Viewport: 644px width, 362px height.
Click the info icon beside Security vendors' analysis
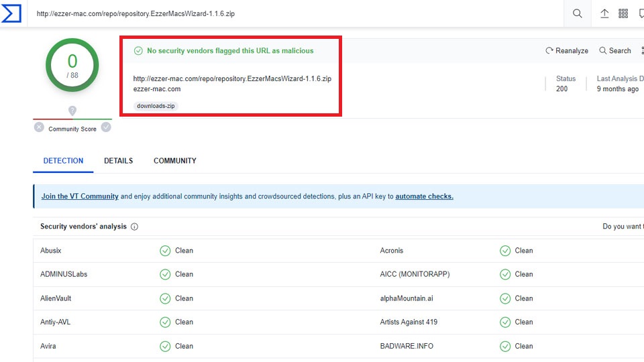pyautogui.click(x=134, y=227)
